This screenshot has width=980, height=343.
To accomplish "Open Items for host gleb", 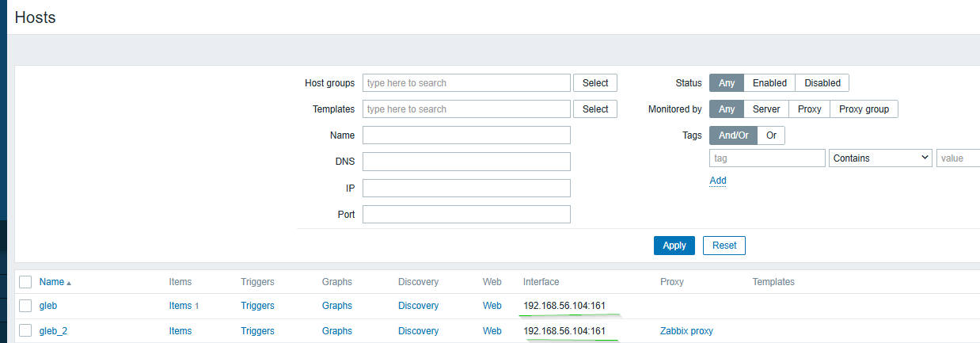I will point(180,306).
